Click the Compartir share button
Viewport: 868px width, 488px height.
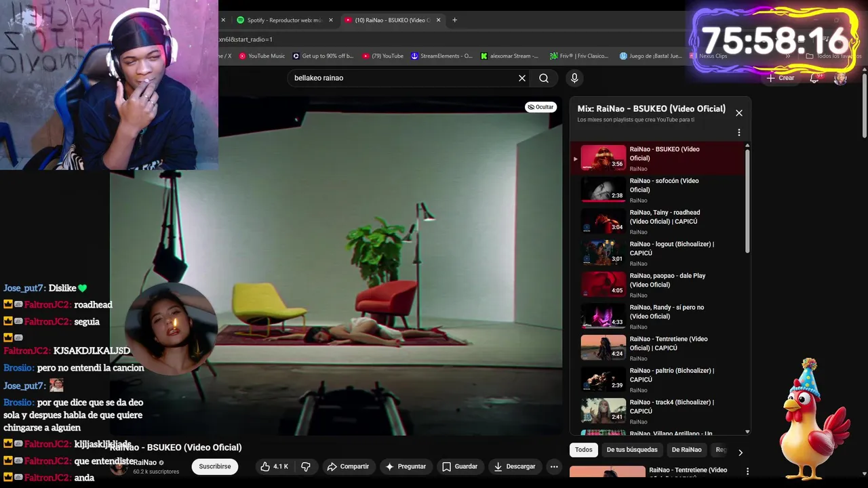(348, 466)
